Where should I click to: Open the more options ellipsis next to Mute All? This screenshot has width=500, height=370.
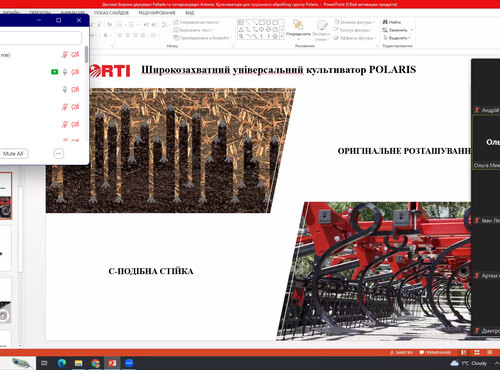point(59,154)
